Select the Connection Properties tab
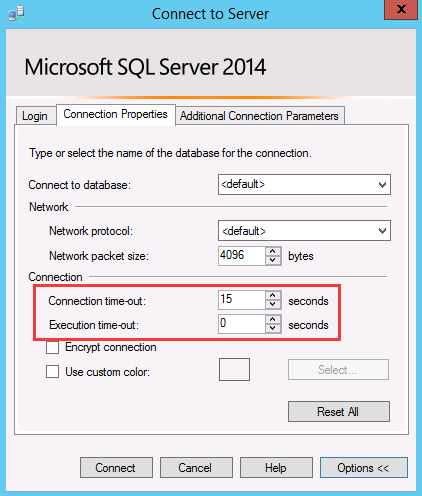The width and height of the screenshot is (422, 496). click(116, 114)
